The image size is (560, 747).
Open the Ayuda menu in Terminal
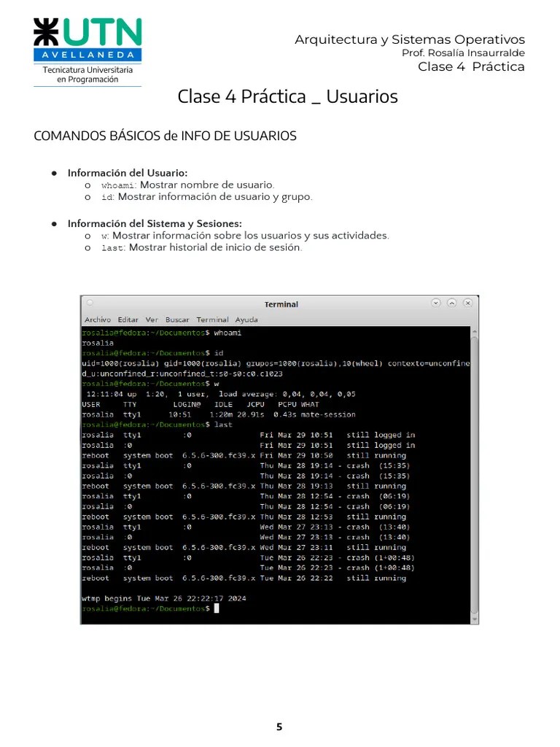(246, 320)
